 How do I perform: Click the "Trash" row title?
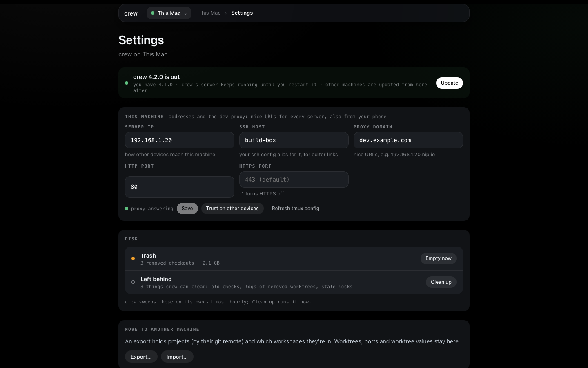(x=148, y=256)
